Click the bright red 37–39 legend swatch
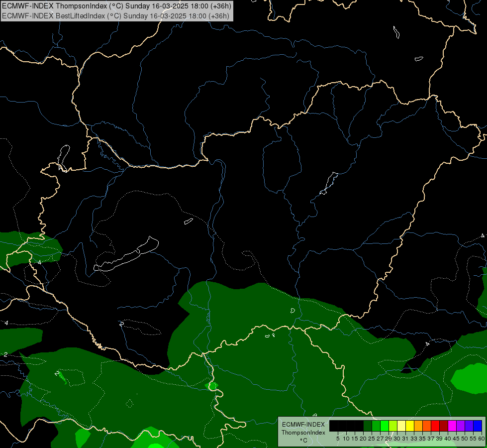 point(435,426)
